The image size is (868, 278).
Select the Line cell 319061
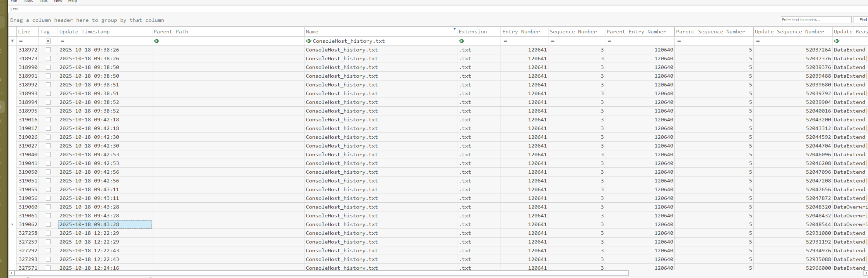28,216
